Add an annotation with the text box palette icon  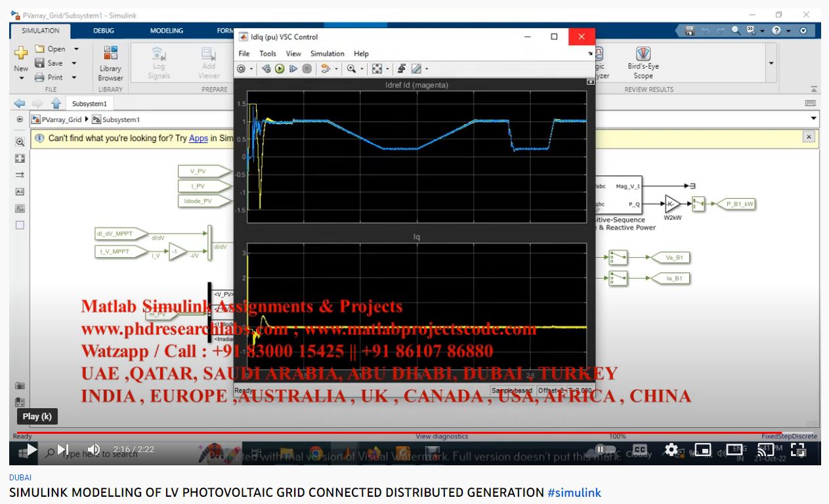coord(20,192)
